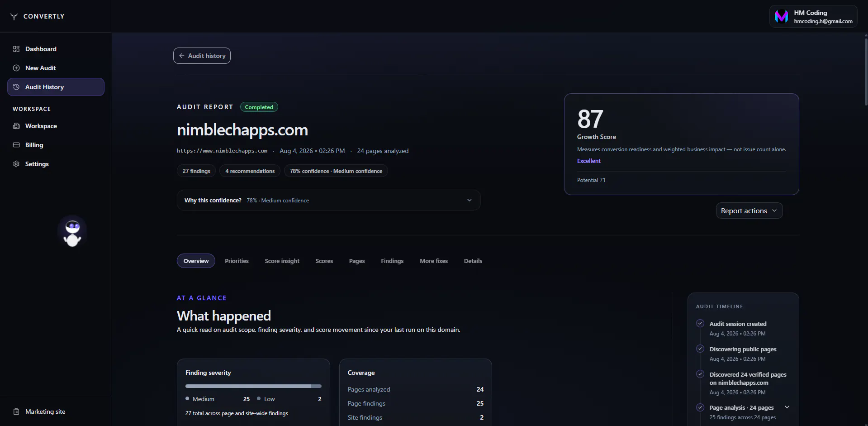Image resolution: width=868 pixels, height=426 pixels.
Task: Click the page vertical scrollbar
Action: coord(866,72)
